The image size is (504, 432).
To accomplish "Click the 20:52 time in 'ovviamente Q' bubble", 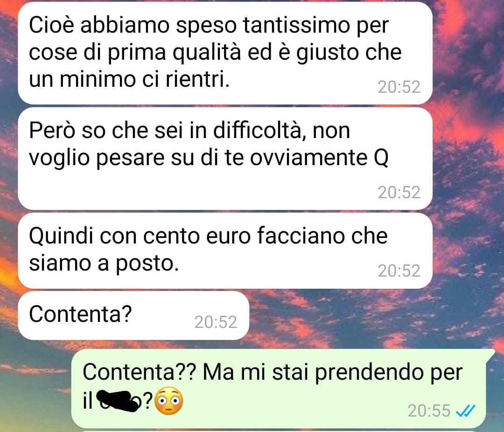I will click(399, 192).
